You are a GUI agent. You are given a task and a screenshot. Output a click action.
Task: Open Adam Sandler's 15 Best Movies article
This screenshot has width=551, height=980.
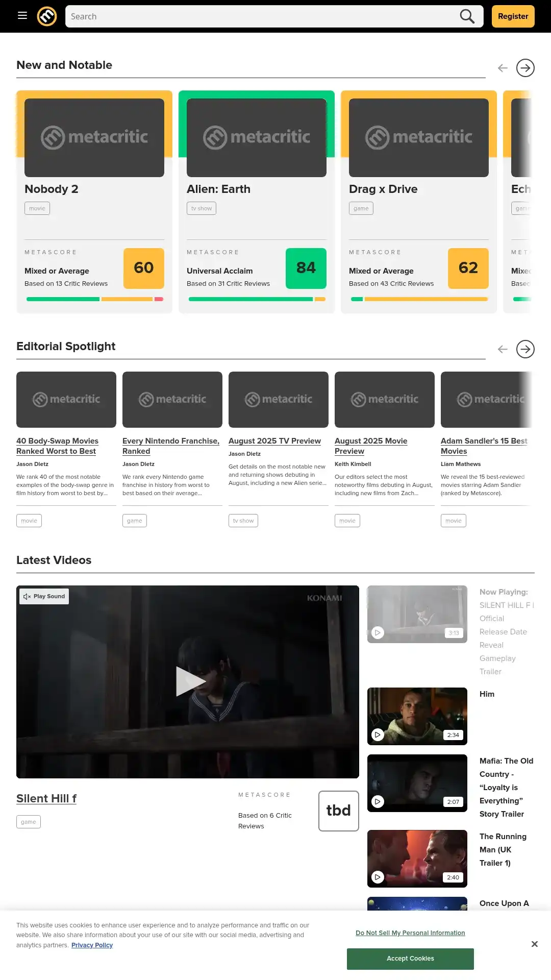pos(484,446)
